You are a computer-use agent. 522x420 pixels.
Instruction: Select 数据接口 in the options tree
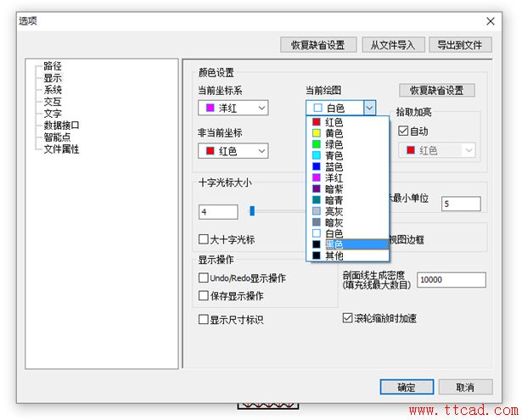(62, 126)
